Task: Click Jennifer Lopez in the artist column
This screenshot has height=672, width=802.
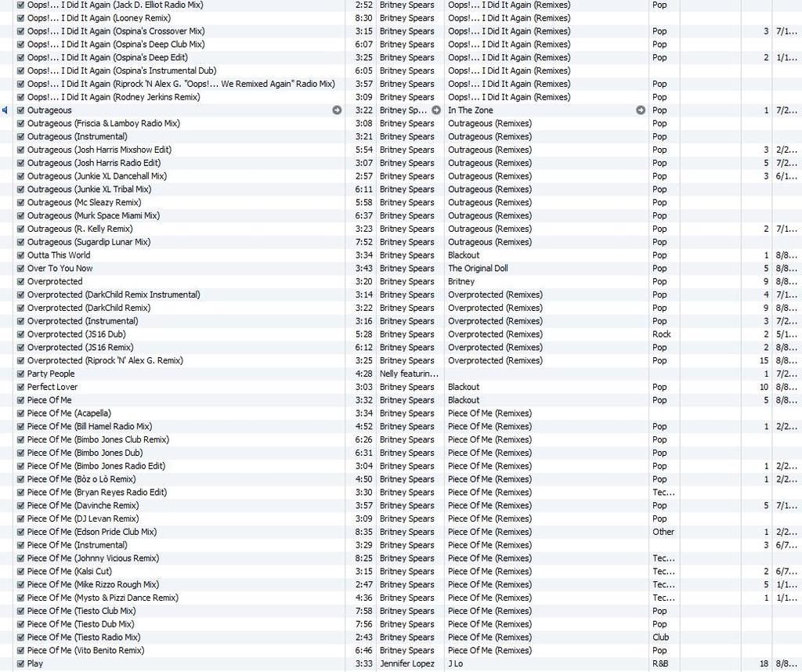Action: pyautogui.click(x=406, y=663)
